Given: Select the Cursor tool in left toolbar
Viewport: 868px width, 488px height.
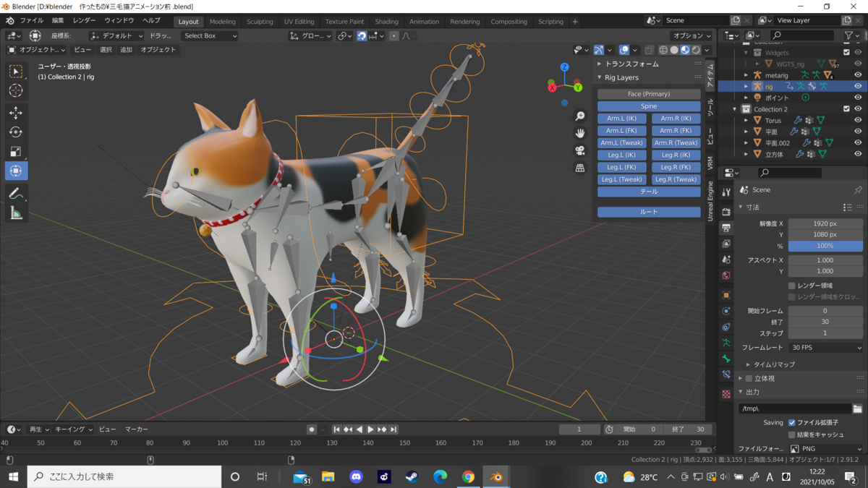Looking at the screenshot, I should coord(16,90).
